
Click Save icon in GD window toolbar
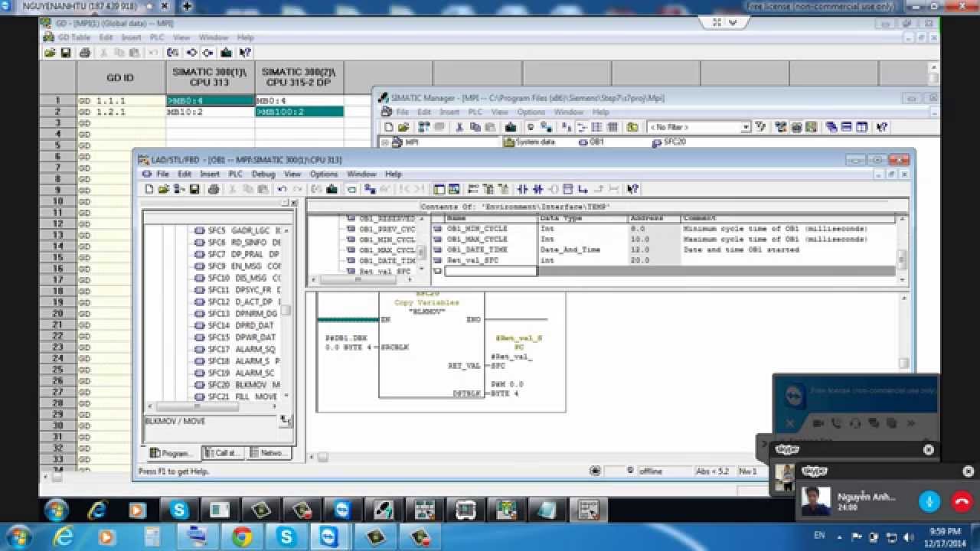66,53
